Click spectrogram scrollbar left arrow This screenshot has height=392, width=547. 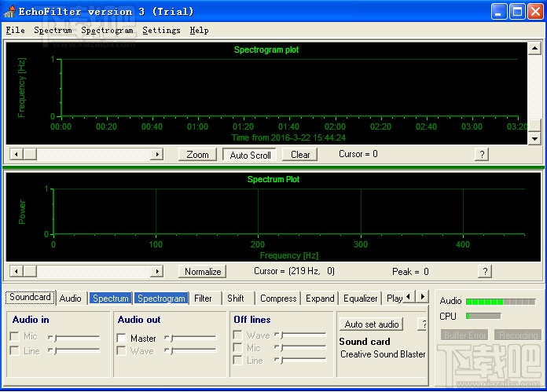[x=16, y=154]
